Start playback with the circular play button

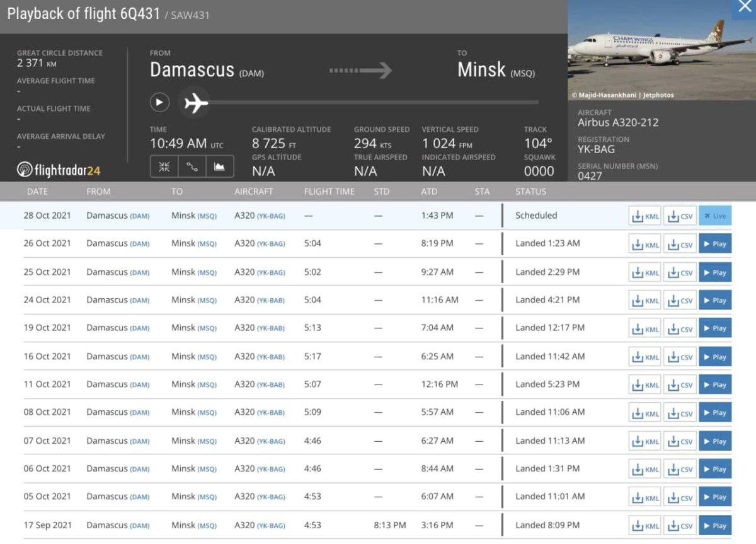[159, 102]
